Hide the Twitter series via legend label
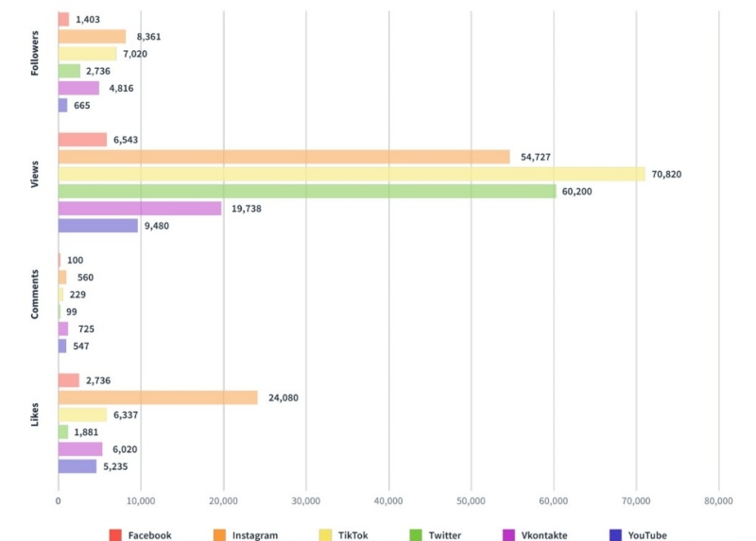The image size is (756, 541). click(444, 535)
